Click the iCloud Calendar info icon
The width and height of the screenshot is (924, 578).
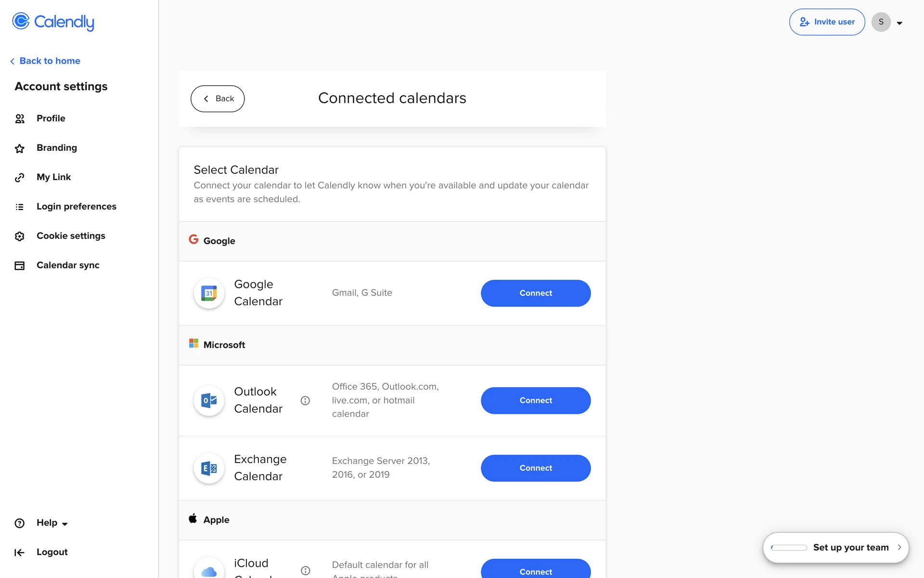point(305,570)
